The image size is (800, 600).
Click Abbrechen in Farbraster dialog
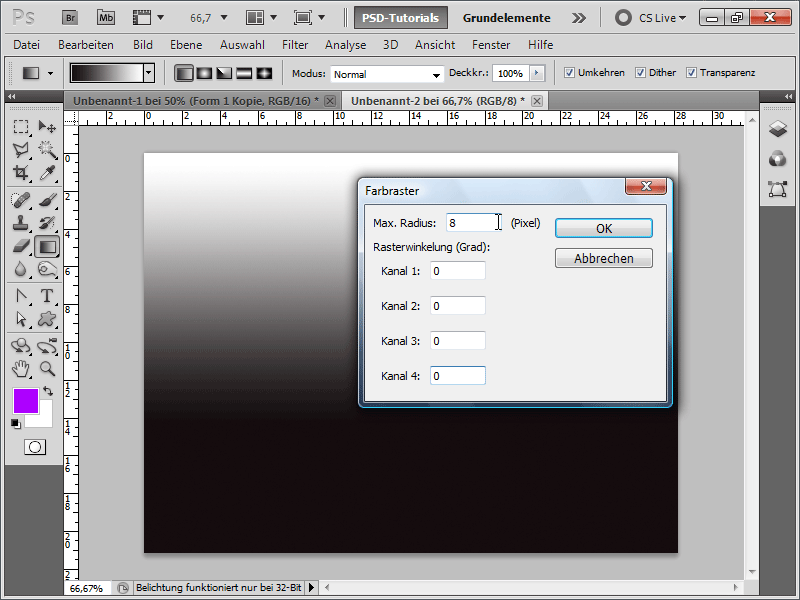click(x=604, y=258)
